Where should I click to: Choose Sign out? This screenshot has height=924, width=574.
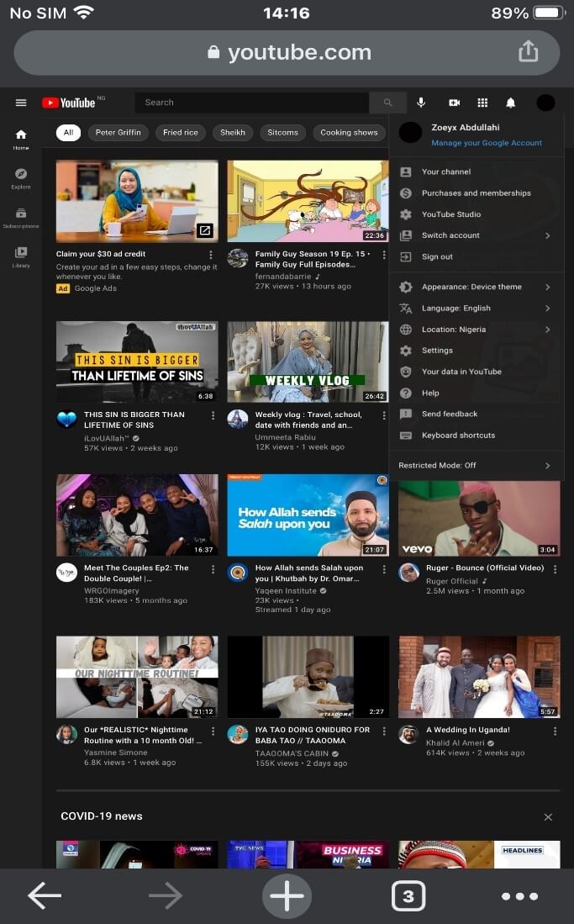(477, 257)
